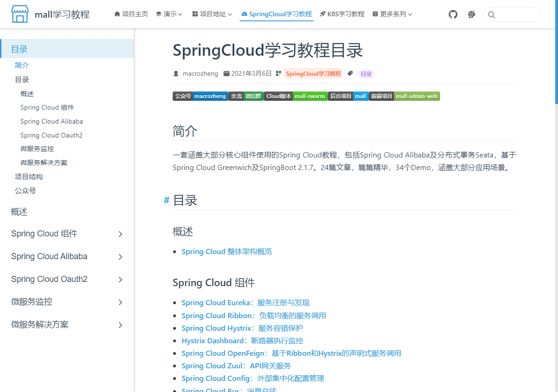The height and width of the screenshot is (392, 558).
Task: Click the author person icon near macrozheng
Action: tap(176, 73)
